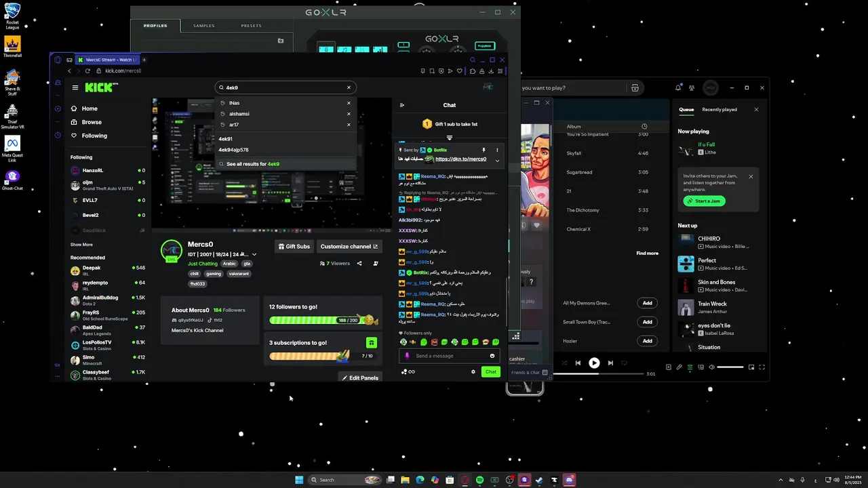Open recommended channel Deepak
Viewport: 868px width, 488px height.
coord(108,270)
